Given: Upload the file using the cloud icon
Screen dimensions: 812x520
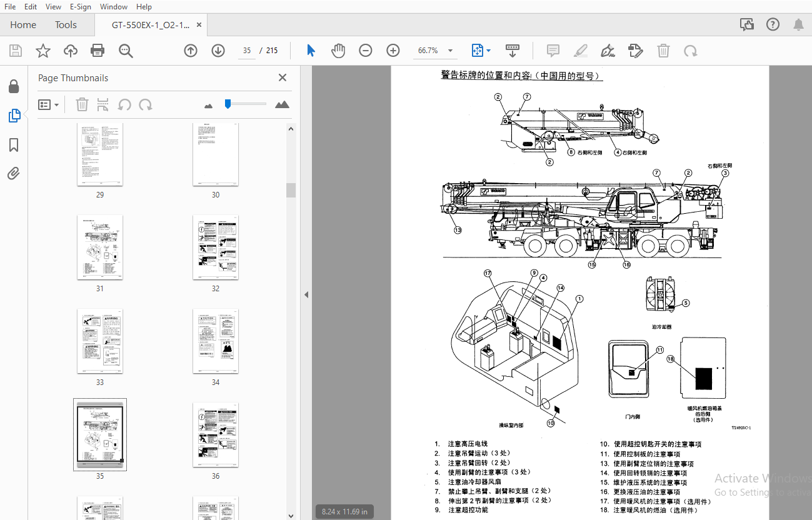Looking at the screenshot, I should pos(71,51).
